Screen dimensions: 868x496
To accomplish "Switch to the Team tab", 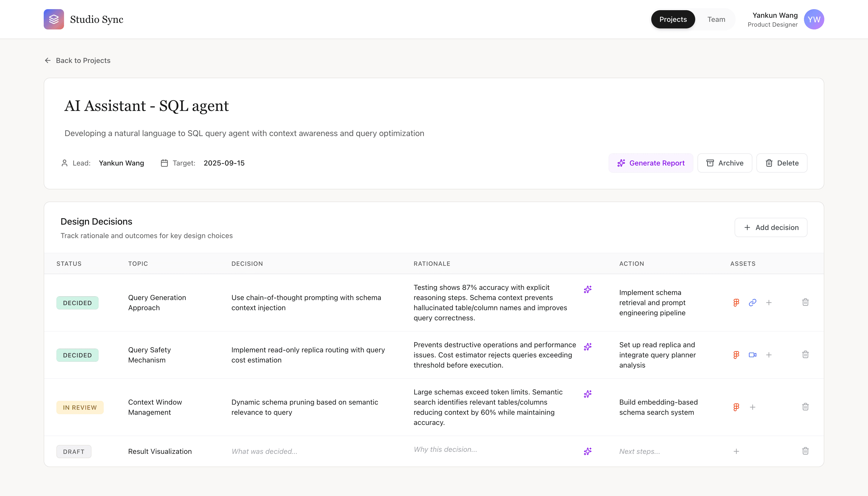I will click(716, 19).
